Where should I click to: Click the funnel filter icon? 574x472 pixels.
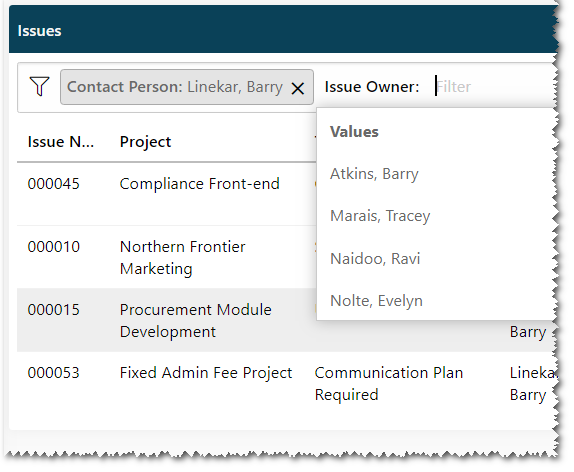[x=39, y=87]
